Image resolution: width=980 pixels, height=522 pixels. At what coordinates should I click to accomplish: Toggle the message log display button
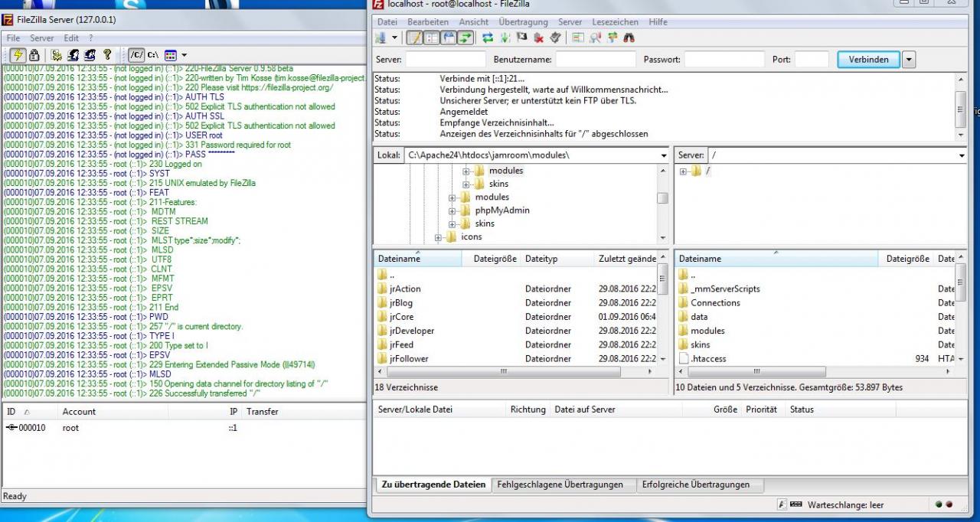click(x=414, y=38)
